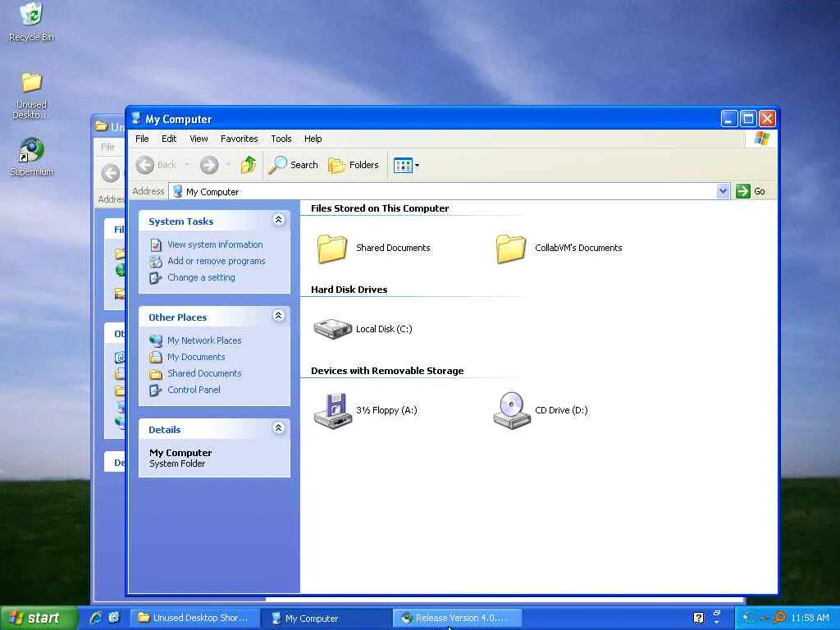Click the help question mark tray icon
Screen dimensions: 840x630
point(698,618)
